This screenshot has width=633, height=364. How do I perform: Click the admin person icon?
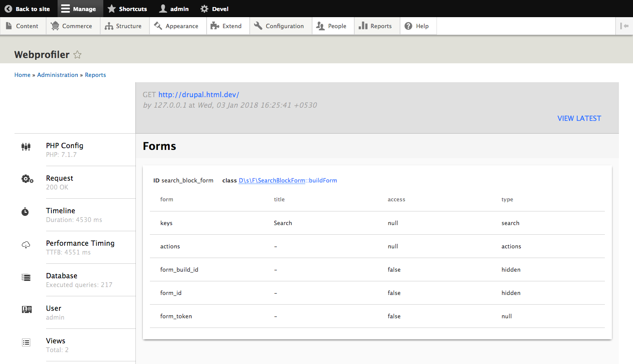[162, 8]
